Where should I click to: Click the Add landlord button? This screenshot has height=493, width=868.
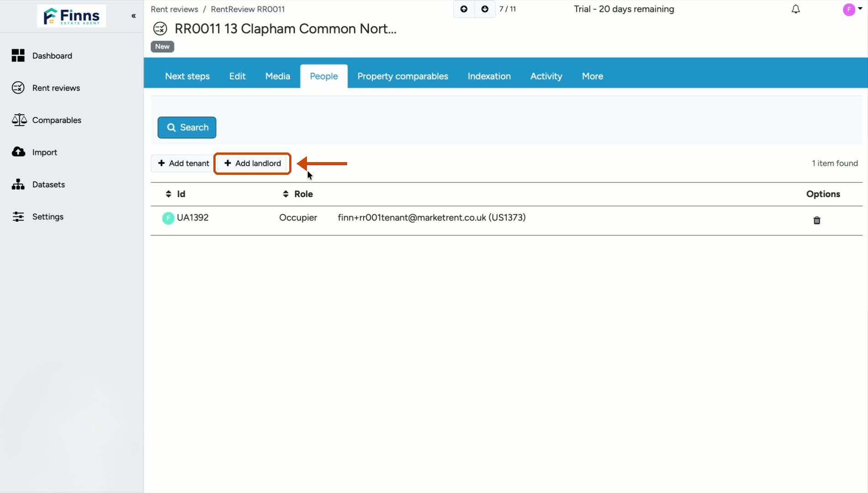click(253, 163)
